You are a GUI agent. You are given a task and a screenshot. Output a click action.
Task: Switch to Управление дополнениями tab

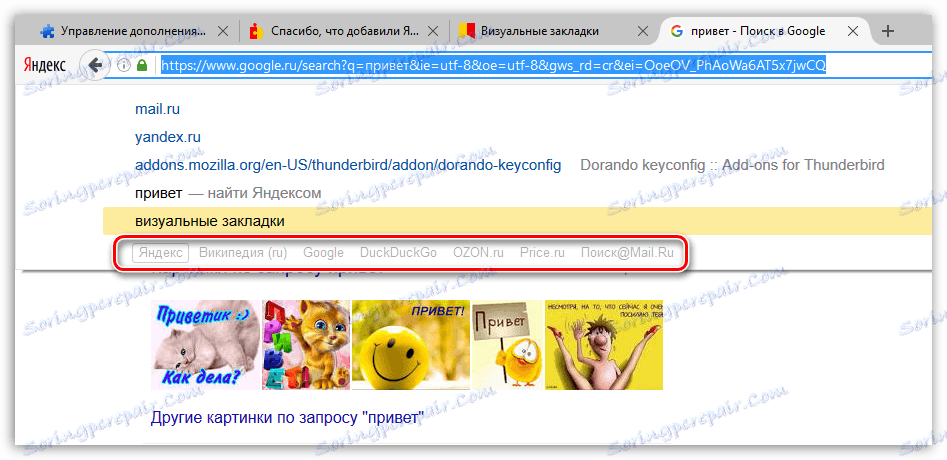click(134, 31)
